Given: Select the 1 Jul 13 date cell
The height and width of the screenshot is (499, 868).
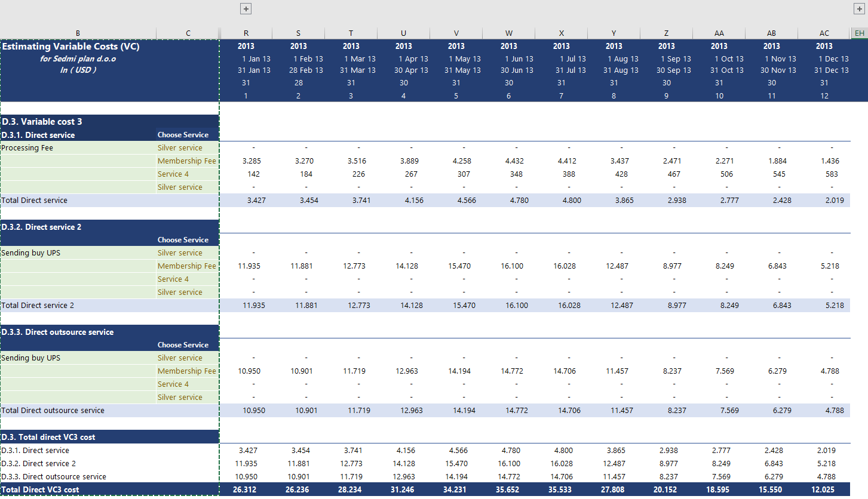Looking at the screenshot, I should 572,59.
